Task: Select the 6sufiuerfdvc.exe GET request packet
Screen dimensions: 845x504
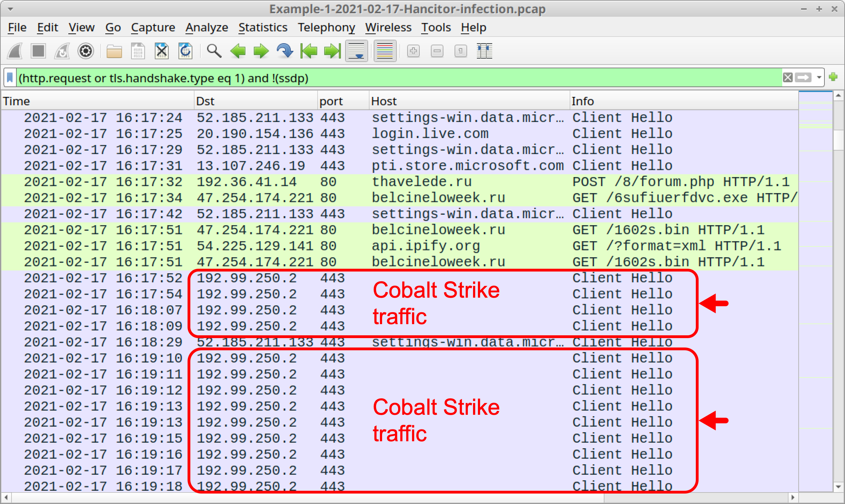Action: [400, 198]
